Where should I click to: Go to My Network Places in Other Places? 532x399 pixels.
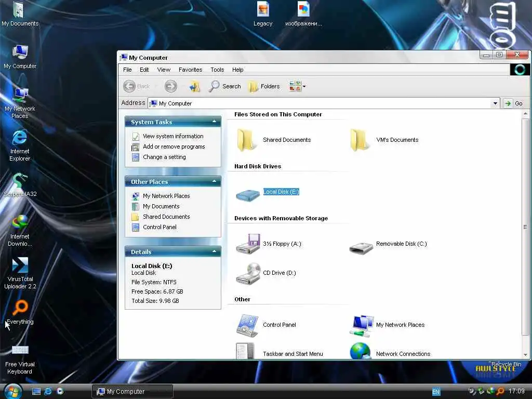(166, 196)
